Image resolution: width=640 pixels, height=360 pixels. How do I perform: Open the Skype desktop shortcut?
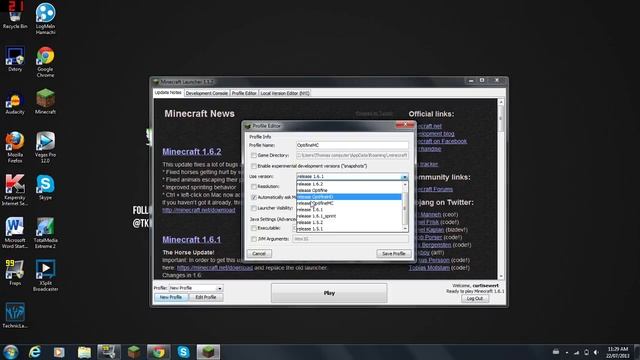(x=45, y=187)
